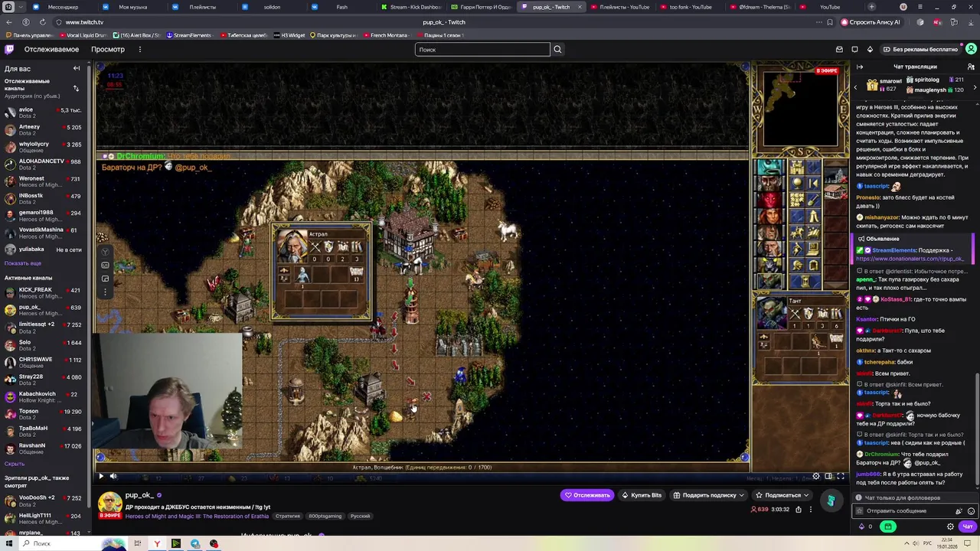Image resolution: width=980 pixels, height=551 pixels.
Task: Click pup_ok_ streamer avatar below the player
Action: click(109, 503)
